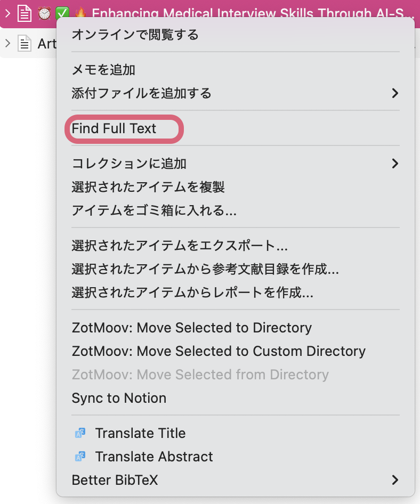Open 添付ファイルを追加する submenu arrow
The width and height of the screenshot is (420, 504).
(395, 94)
